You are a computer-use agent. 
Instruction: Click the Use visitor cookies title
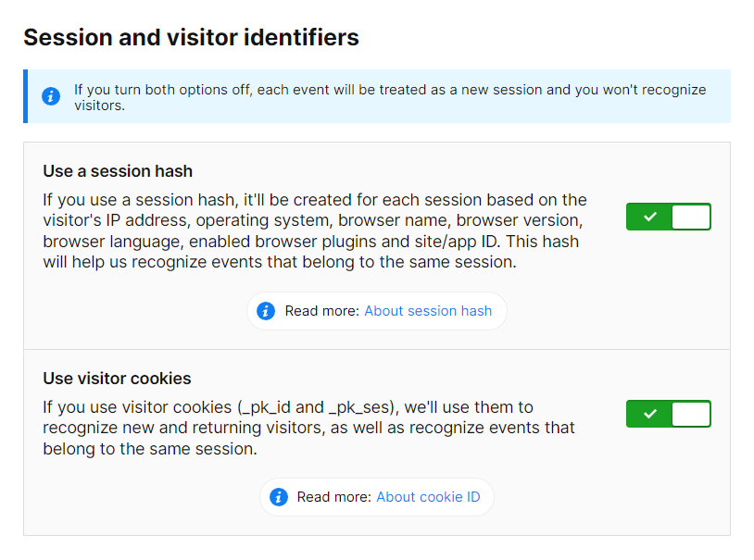[117, 379]
